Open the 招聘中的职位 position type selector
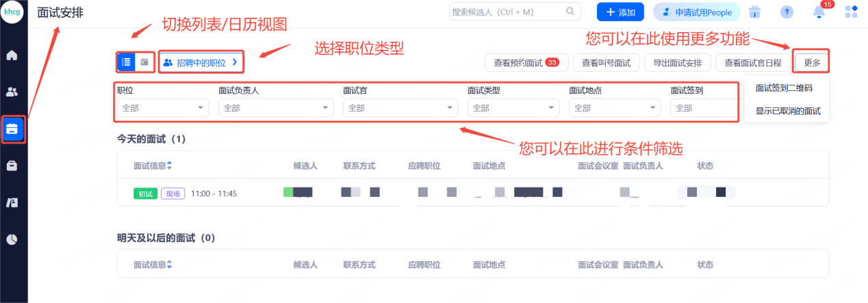The width and height of the screenshot is (868, 303). pyautogui.click(x=201, y=62)
